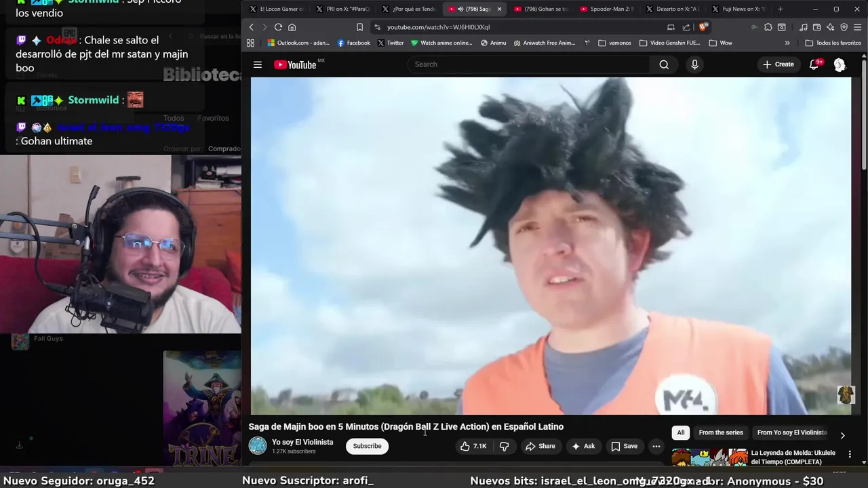Save the video to a playlist
Image resolution: width=868 pixels, height=488 pixels.
[624, 446]
